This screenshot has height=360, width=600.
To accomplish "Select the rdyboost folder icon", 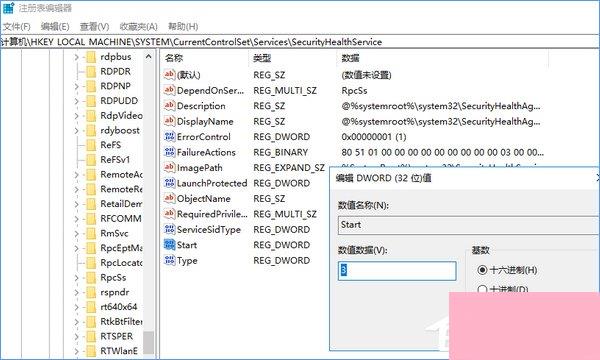I will click(x=91, y=130).
